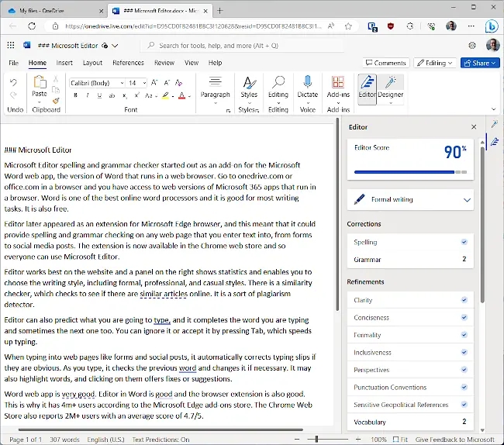Click the Vocabulary refinements row
The image size is (504, 445).
410,422
